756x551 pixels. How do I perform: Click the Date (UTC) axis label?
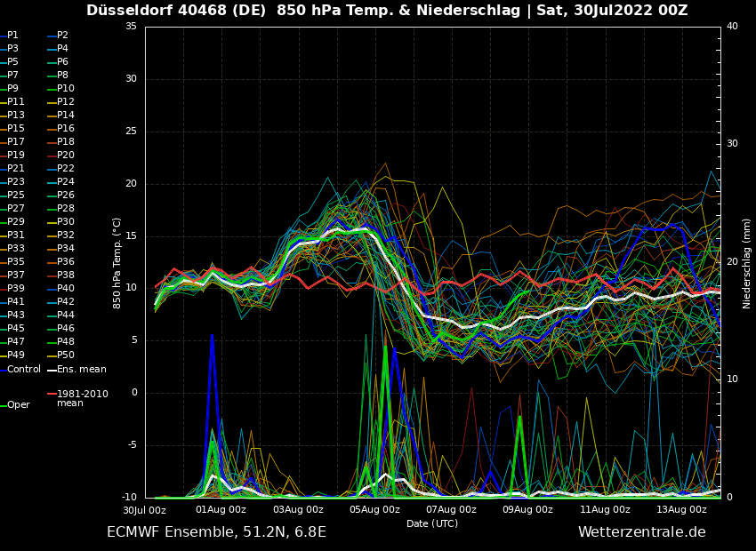coord(432,524)
